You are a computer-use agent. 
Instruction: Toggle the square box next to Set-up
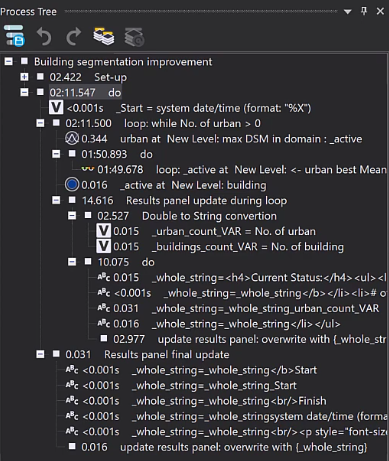[x=40, y=77]
